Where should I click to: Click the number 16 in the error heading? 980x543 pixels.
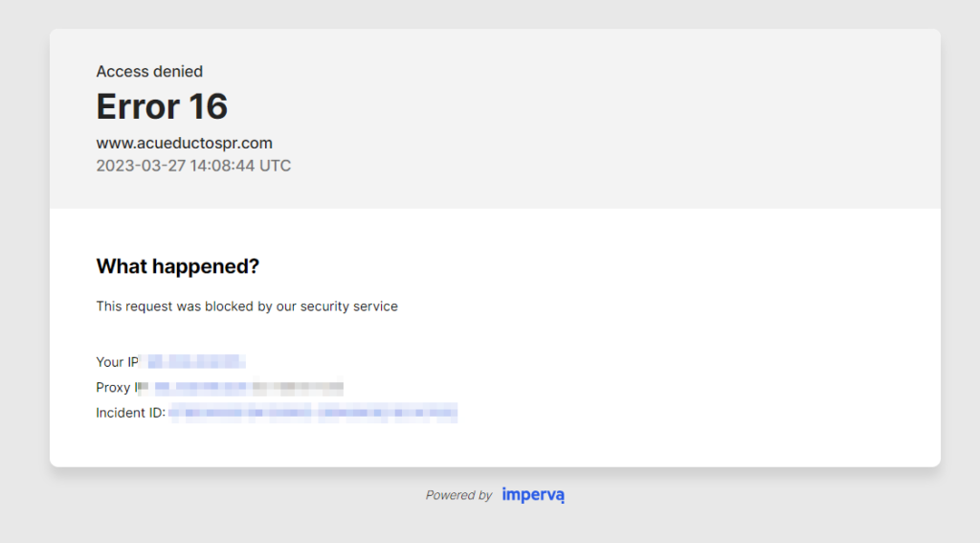coord(208,106)
